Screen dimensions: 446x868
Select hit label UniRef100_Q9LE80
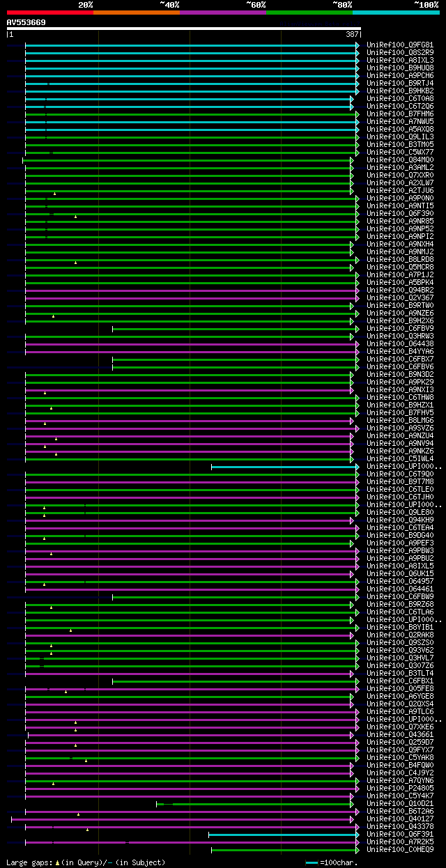pos(401,513)
